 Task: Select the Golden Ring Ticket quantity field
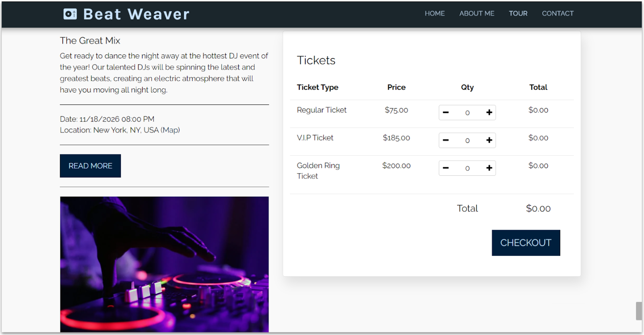click(467, 168)
